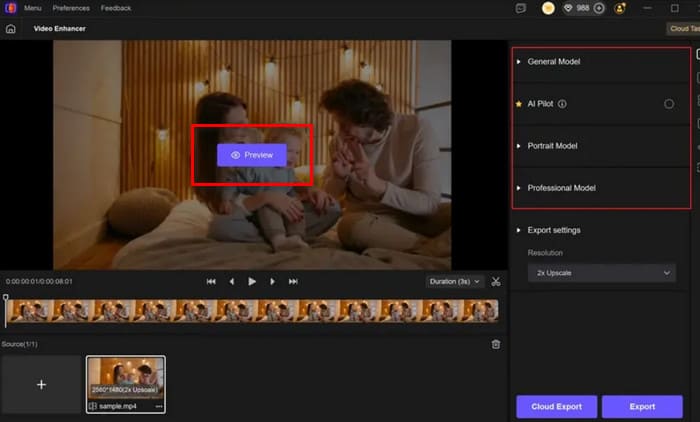This screenshot has width=700, height=422.
Task: Enable the AI Pilot radio button
Action: pos(669,104)
